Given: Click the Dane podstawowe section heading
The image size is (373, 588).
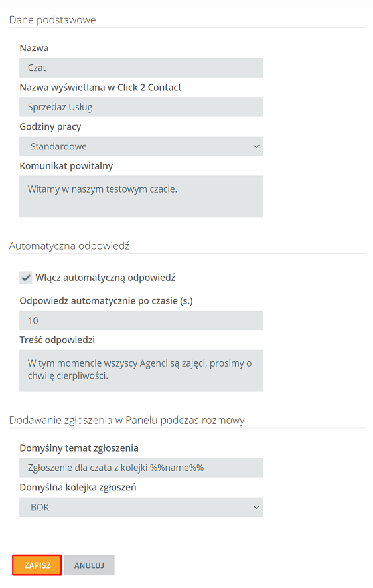Looking at the screenshot, I should [x=52, y=20].
